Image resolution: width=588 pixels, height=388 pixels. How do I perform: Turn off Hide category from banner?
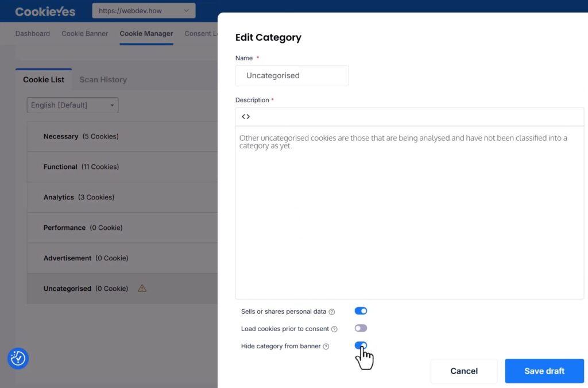coord(361,345)
